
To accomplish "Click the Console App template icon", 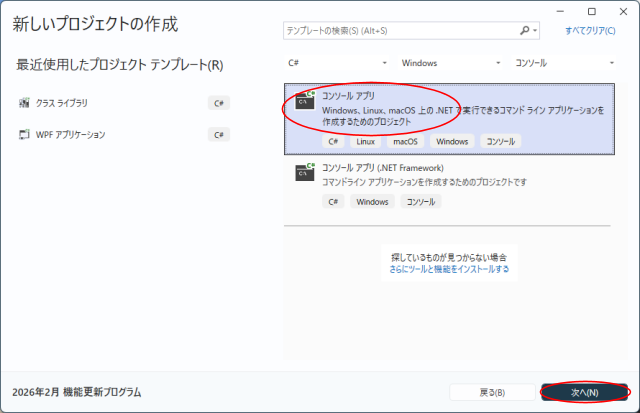I will 305,99.
